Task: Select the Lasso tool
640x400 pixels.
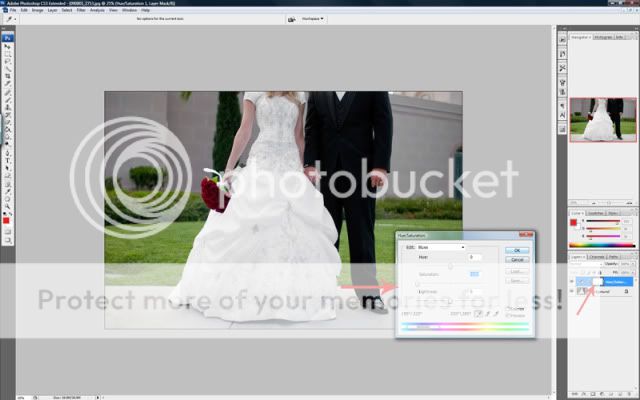Action: point(8,61)
